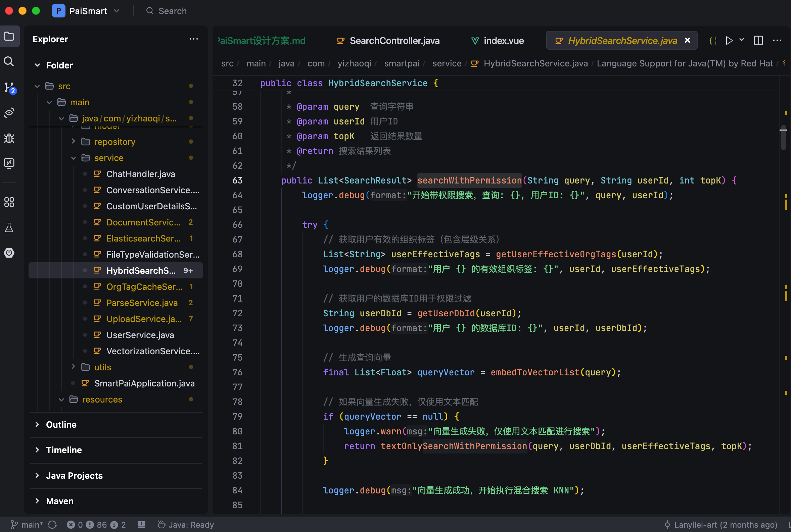Image resolution: width=791 pixels, height=532 pixels.
Task: Expand the Maven section
Action: pyautogui.click(x=60, y=501)
